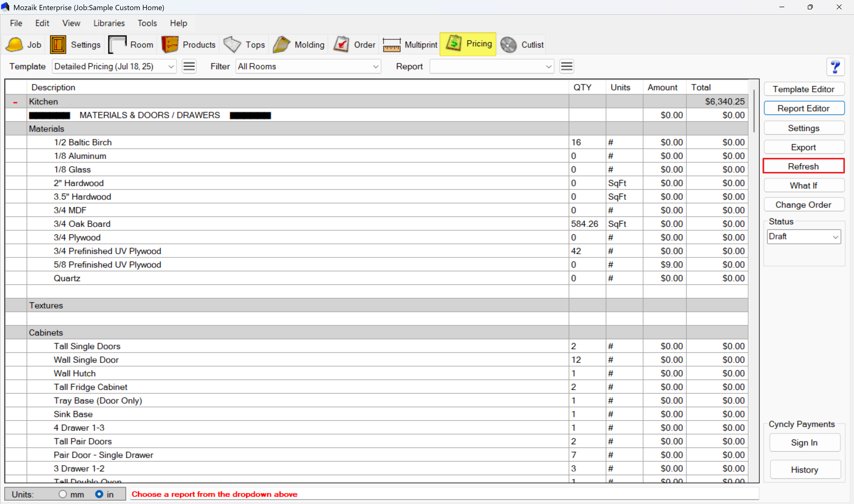The width and height of the screenshot is (854, 504).
Task: Open the Tops countertop icon
Action: [x=232, y=44]
